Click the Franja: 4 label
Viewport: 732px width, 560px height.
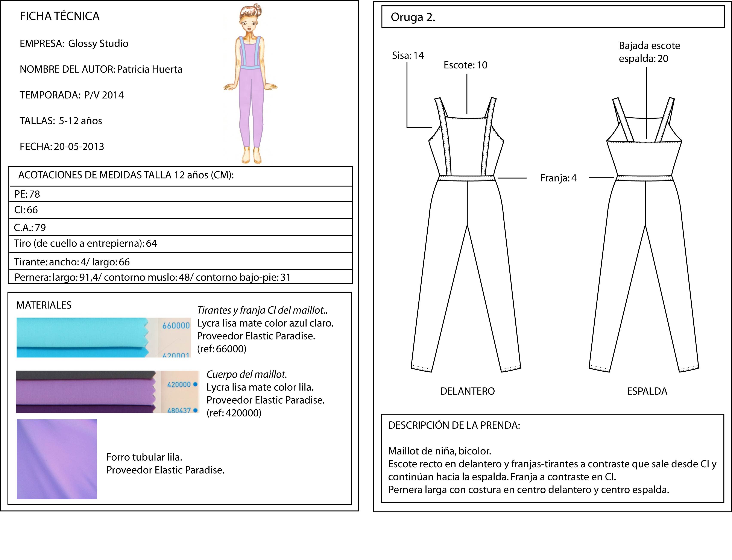click(558, 178)
